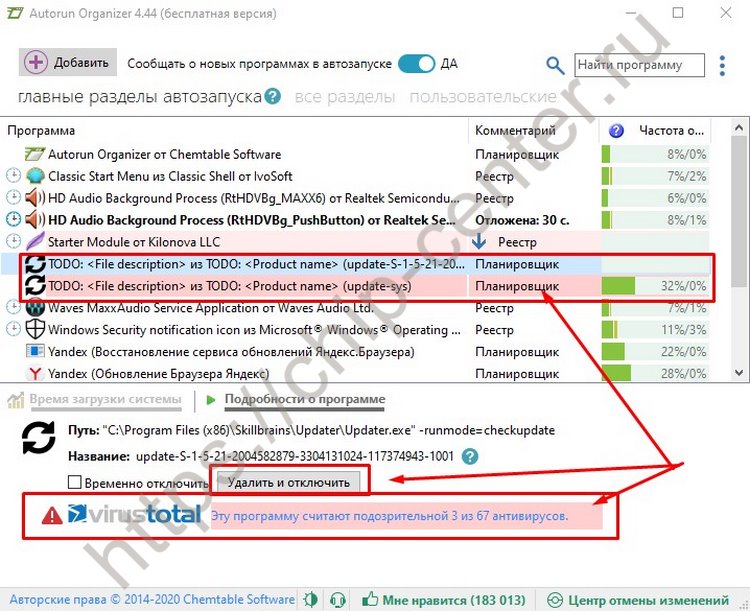This screenshot has width=750, height=611.
Task: Click the 22%/0% frequency bar for Yandex recovery
Action: pos(654,352)
